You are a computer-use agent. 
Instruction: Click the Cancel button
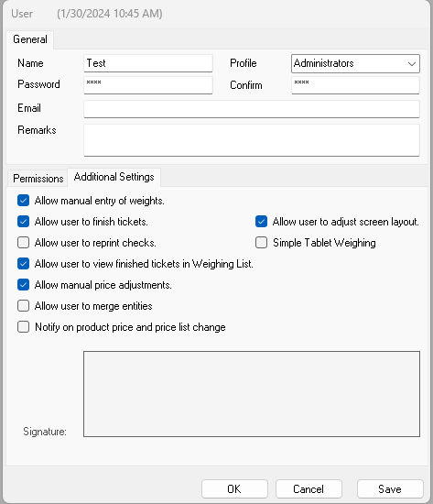point(309,489)
